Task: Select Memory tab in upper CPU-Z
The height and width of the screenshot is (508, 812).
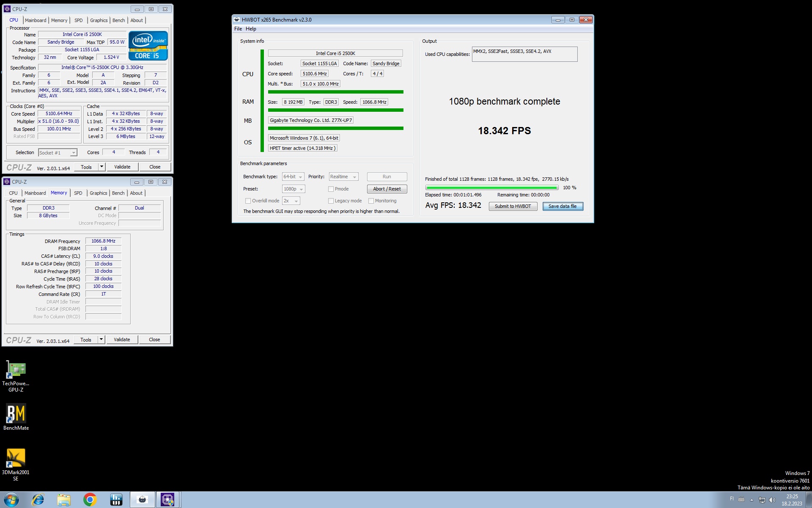Action: pyautogui.click(x=59, y=20)
